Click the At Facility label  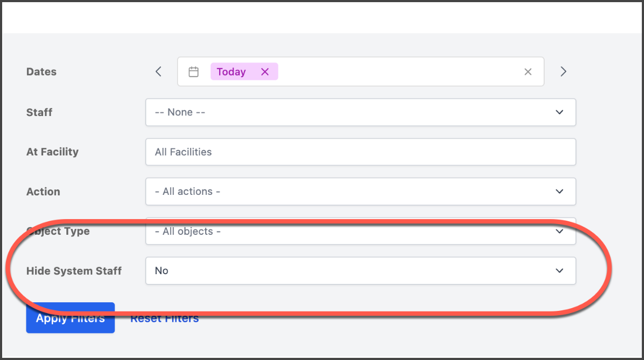[x=52, y=152]
